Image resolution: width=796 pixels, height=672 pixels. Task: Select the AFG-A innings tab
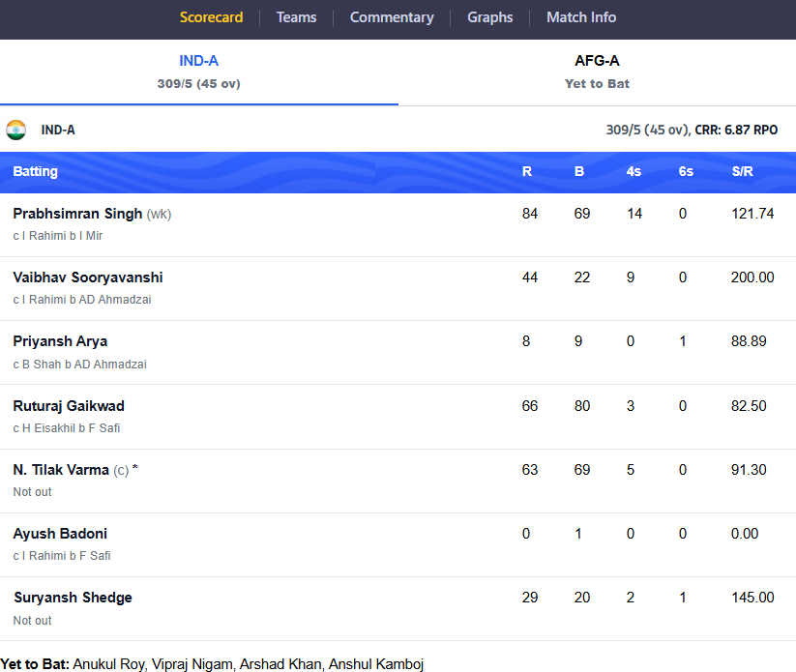pyautogui.click(x=597, y=73)
